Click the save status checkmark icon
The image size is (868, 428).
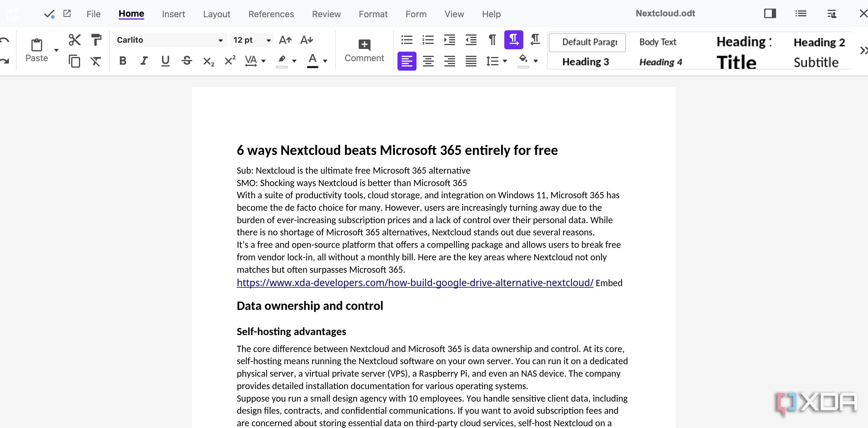pos(49,14)
